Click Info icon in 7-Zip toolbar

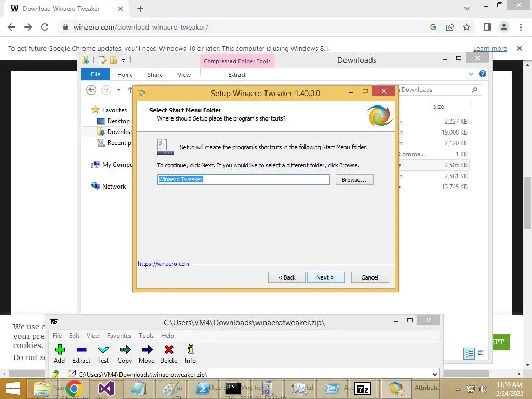click(190, 354)
